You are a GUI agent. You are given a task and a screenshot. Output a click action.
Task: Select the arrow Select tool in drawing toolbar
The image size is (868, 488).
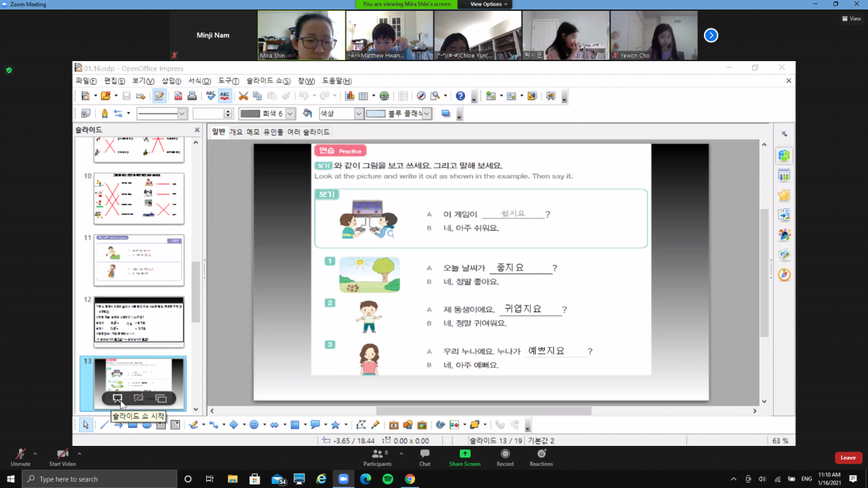pyautogui.click(x=85, y=425)
